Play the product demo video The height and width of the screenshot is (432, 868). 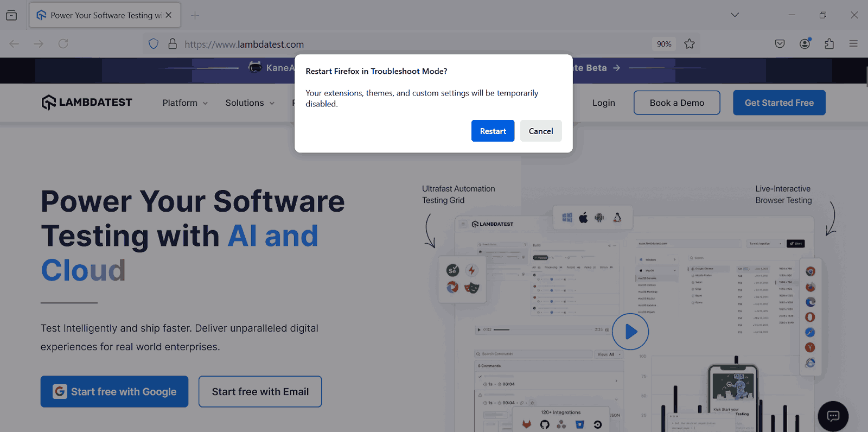tap(630, 332)
